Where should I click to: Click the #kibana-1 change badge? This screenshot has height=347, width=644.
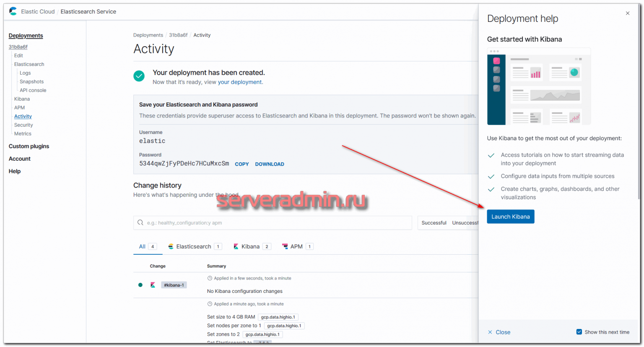[x=174, y=285]
